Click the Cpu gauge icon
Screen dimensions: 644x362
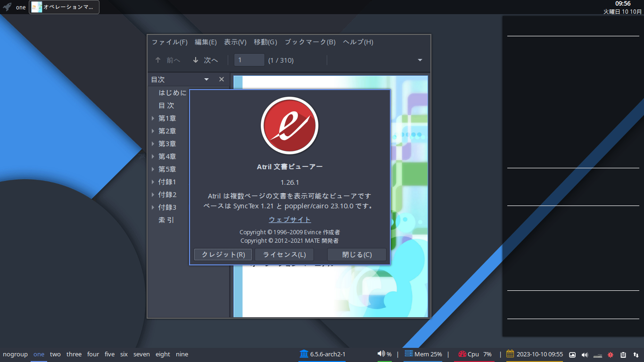pos(462,354)
